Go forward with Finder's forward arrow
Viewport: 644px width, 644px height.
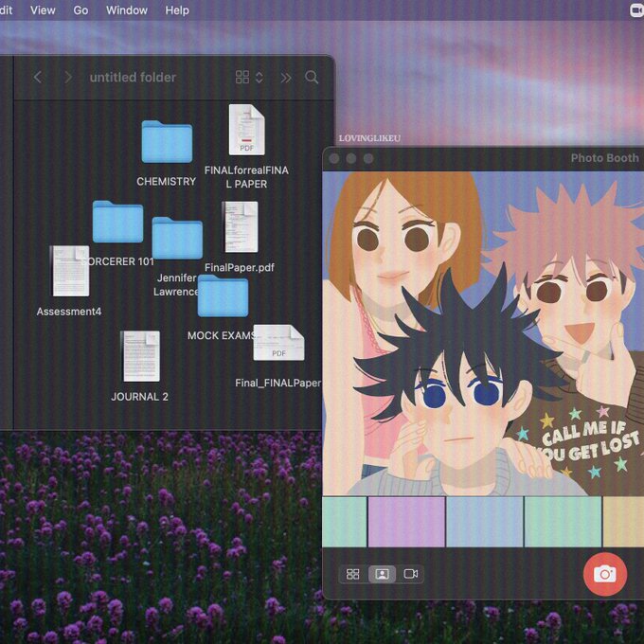pyautogui.click(x=68, y=77)
